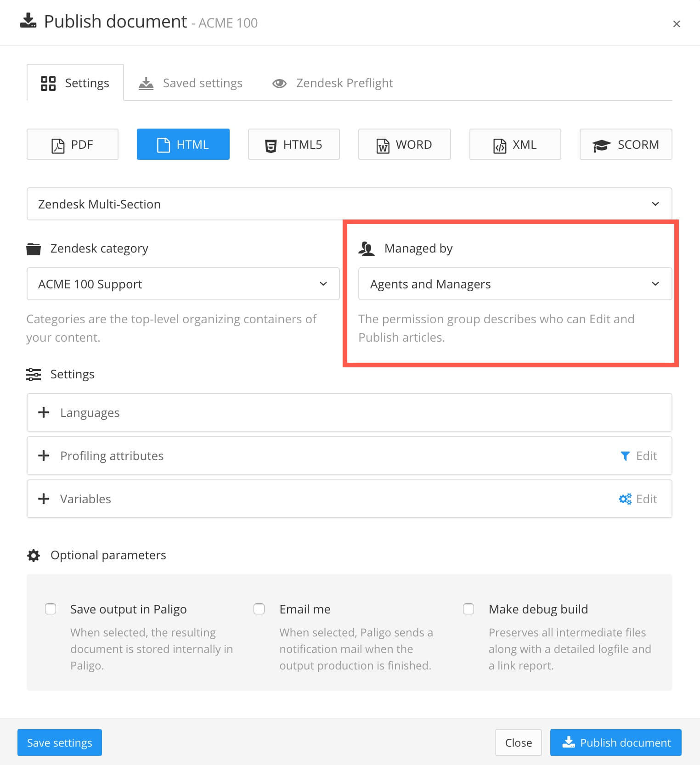Image resolution: width=700 pixels, height=765 pixels.
Task: Click the Save settings button
Action: coord(60,742)
